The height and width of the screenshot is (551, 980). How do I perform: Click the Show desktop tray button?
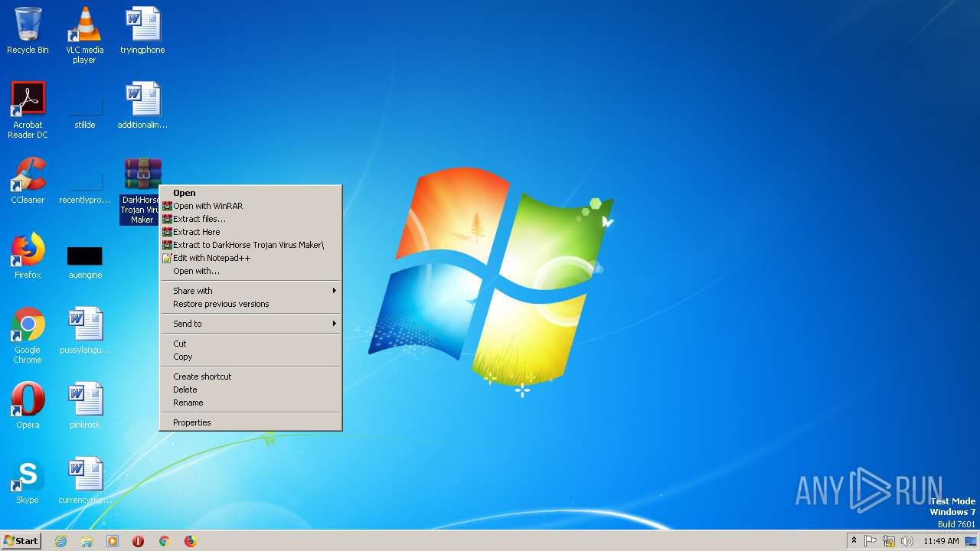click(x=971, y=541)
